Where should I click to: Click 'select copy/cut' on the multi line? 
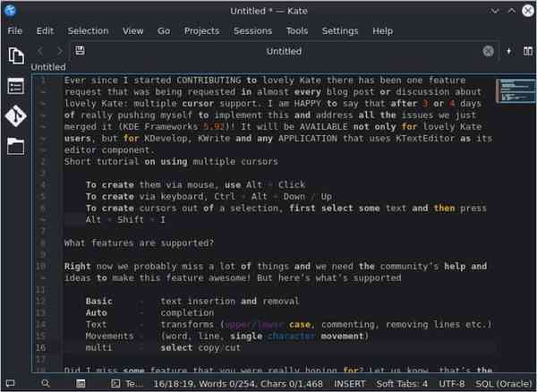pos(200,348)
